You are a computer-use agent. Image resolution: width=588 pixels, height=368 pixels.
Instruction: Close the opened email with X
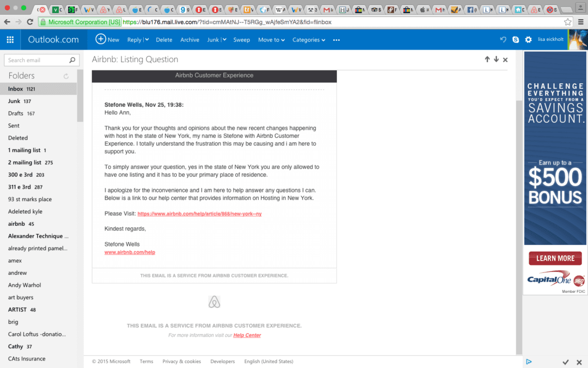505,60
